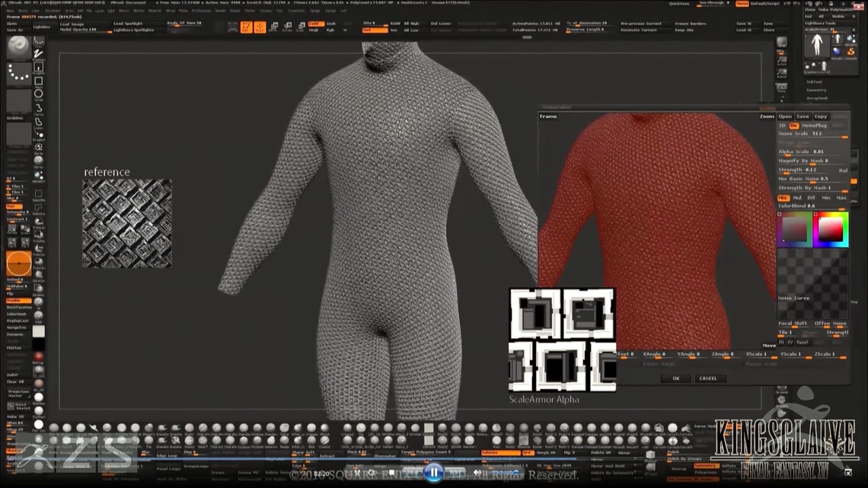Image resolution: width=868 pixels, height=488 pixels.
Task: Select the Max blend mode
Action: (x=841, y=197)
